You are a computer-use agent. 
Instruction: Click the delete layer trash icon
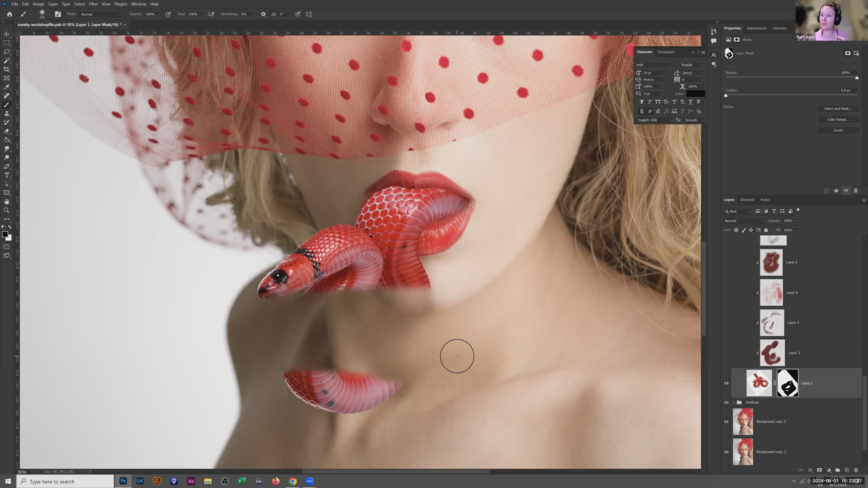856,470
